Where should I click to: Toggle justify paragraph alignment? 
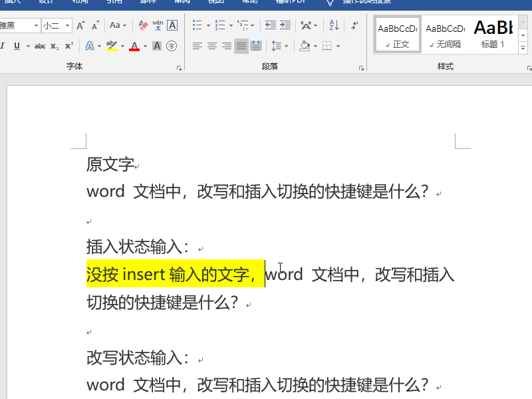click(241, 46)
